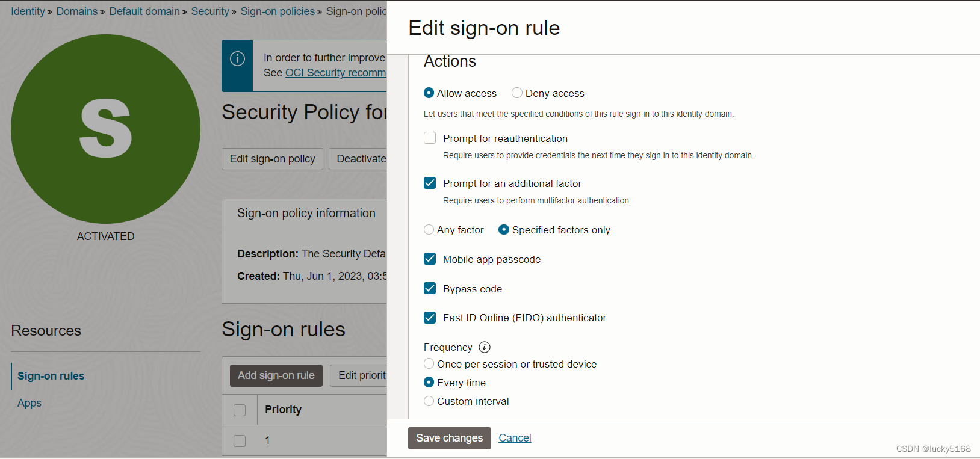Select the Any factor option
This screenshot has width=980, height=459.
(429, 229)
